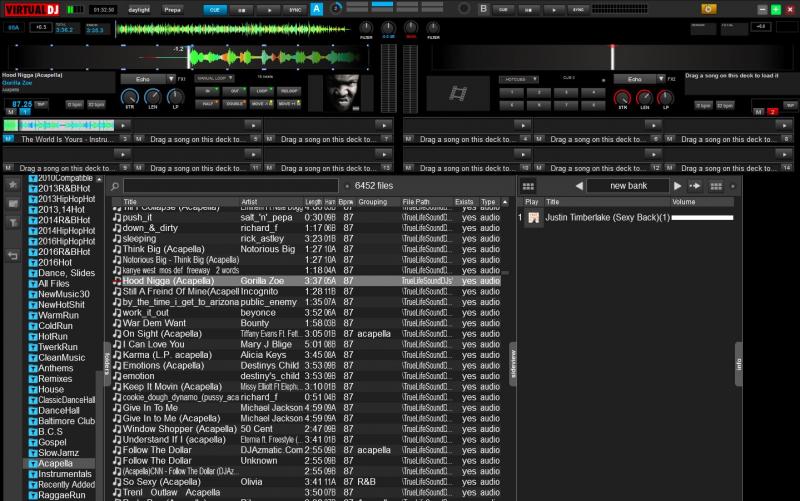
Task: Click the play button on deck B
Action: pyautogui.click(x=554, y=9)
